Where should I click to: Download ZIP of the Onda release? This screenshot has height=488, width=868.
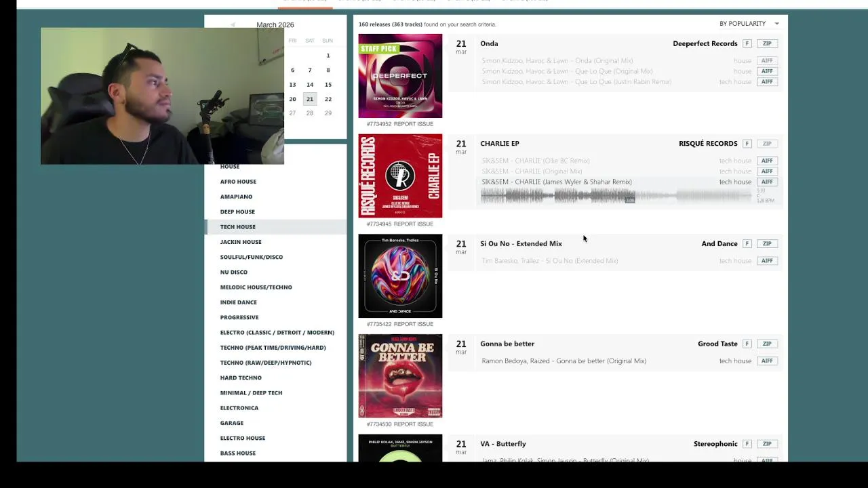click(x=767, y=43)
